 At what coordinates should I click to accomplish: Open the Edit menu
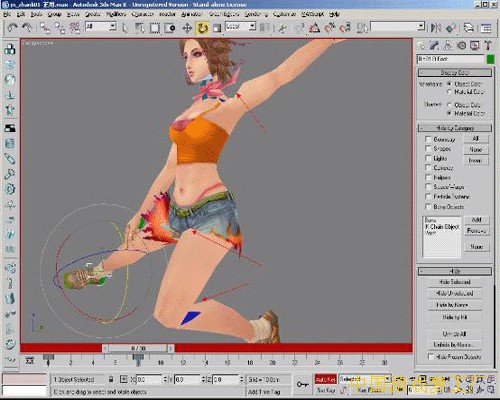coord(21,14)
